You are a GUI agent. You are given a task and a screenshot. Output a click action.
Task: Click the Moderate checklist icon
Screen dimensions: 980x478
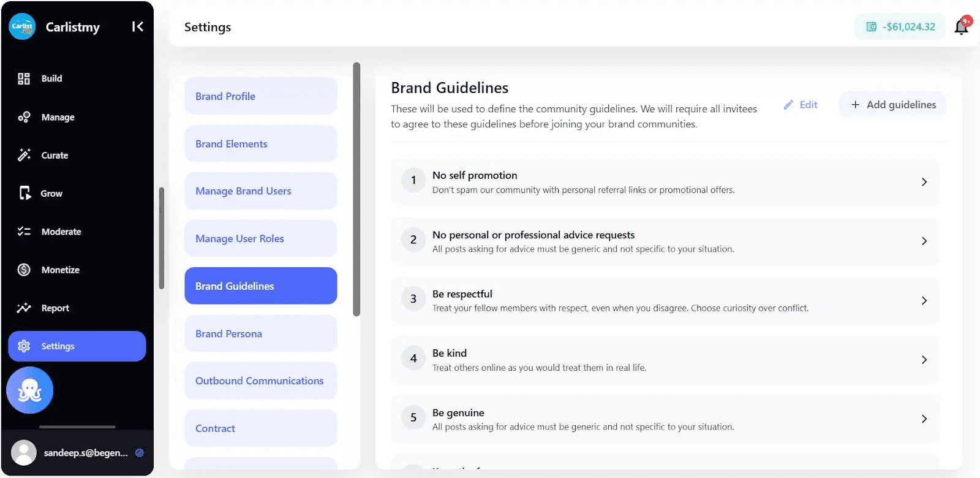[24, 232]
